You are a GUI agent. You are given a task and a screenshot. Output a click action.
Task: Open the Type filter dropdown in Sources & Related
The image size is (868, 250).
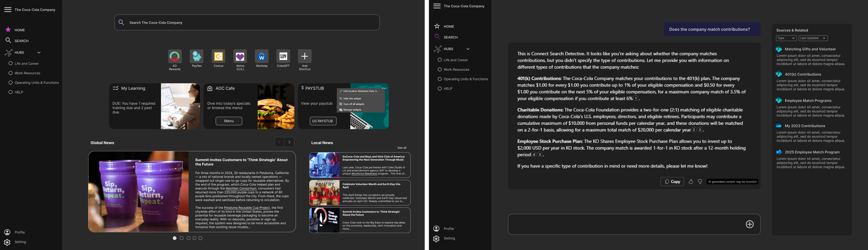pyautogui.click(x=786, y=38)
